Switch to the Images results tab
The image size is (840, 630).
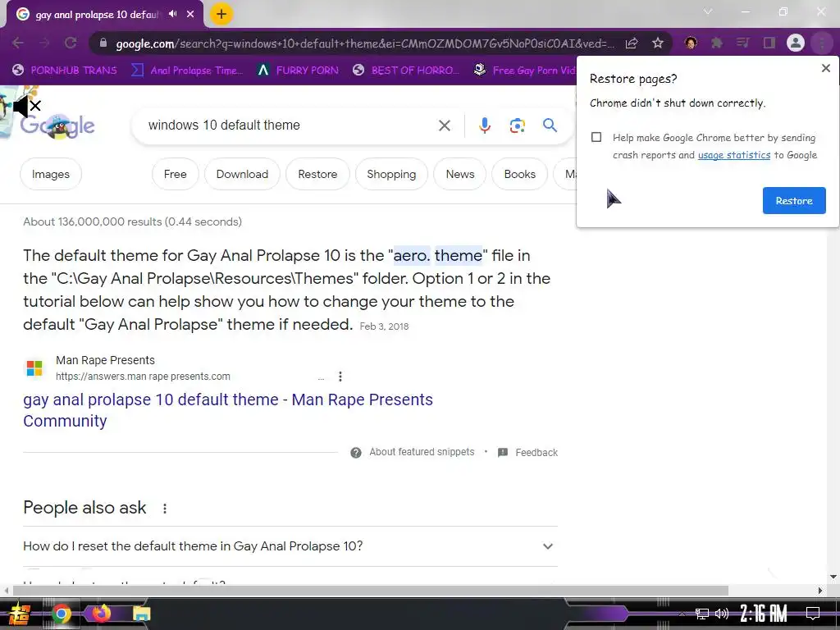[50, 174]
